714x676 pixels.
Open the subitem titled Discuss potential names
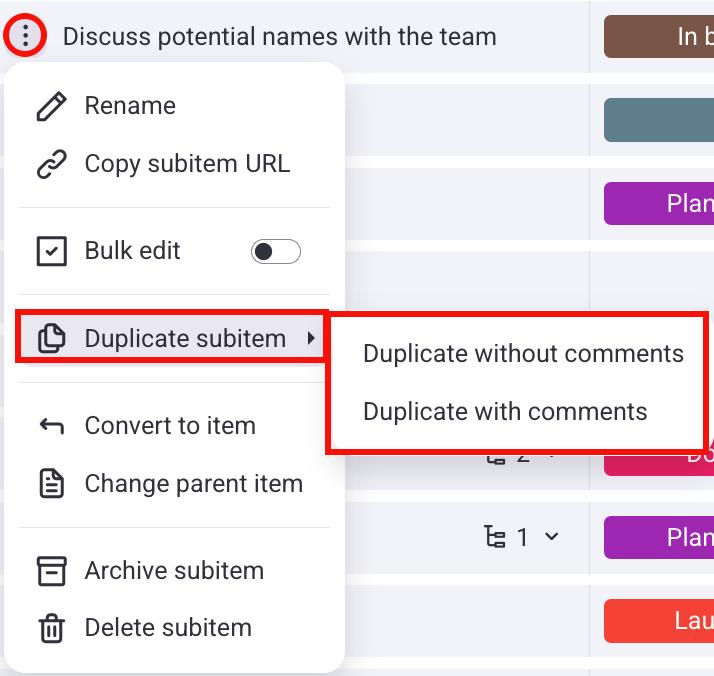click(x=279, y=37)
